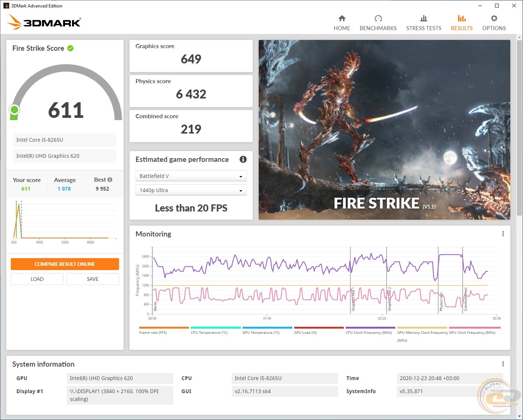Click the info icon beside Best score

(110, 180)
